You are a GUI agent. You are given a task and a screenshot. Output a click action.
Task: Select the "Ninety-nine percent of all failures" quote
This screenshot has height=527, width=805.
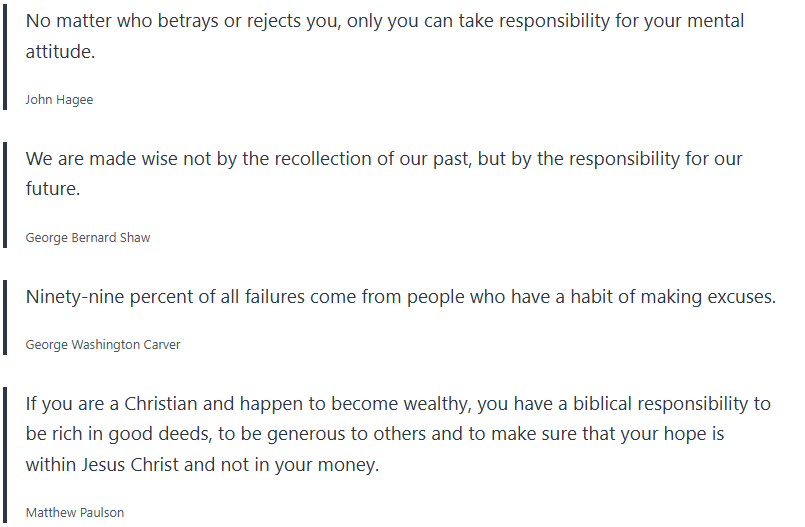coord(400,297)
